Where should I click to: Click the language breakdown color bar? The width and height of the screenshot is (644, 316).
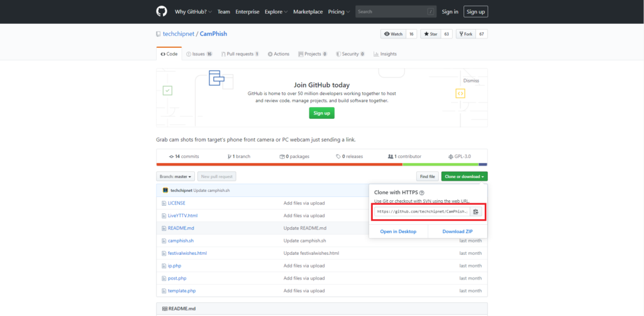(x=321, y=164)
